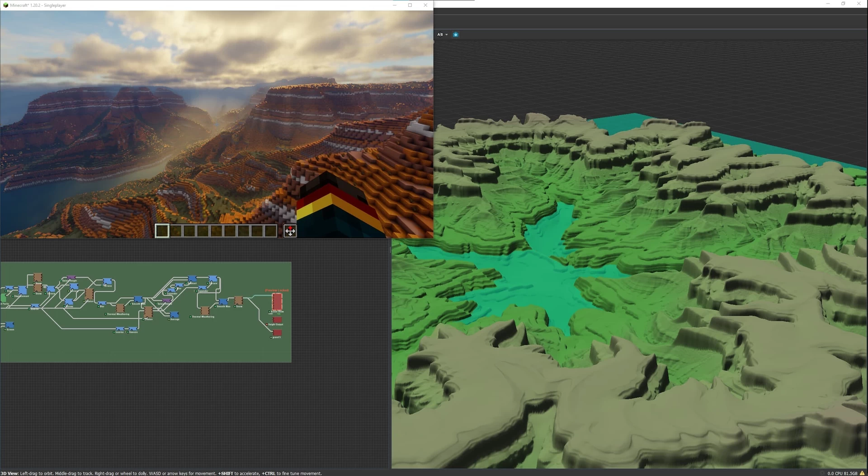Restore down the terrain editor window

[843, 4]
